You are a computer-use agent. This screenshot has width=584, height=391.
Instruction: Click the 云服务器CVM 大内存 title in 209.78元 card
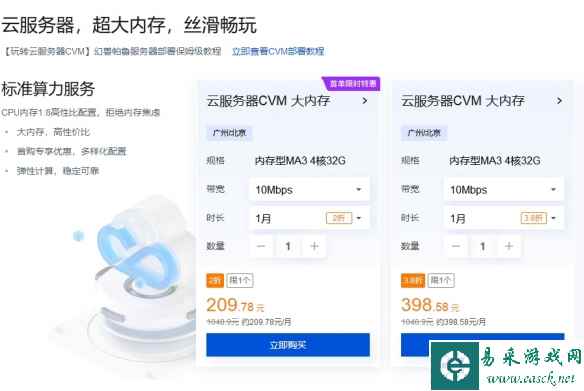click(x=268, y=101)
